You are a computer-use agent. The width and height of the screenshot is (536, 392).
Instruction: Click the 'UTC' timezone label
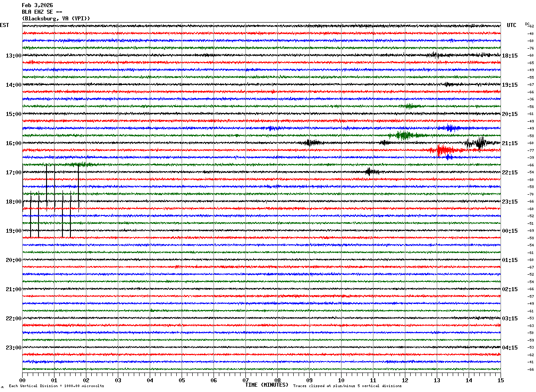click(512, 25)
